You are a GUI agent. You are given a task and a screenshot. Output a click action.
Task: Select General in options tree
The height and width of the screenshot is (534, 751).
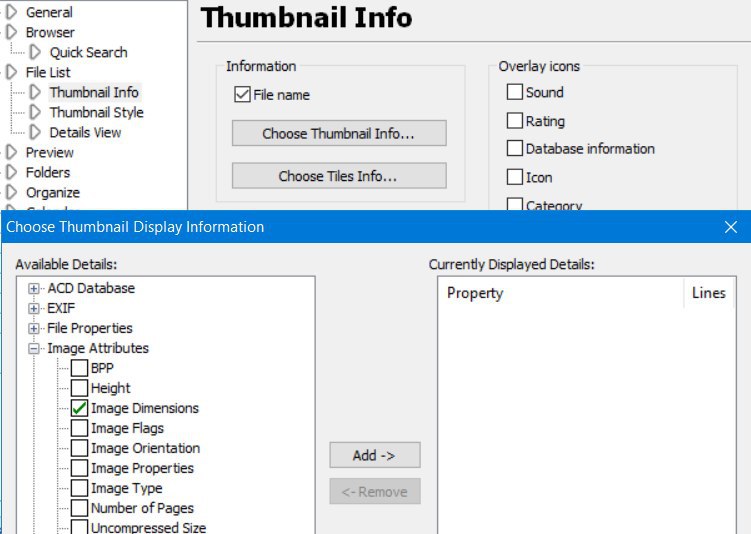coord(49,12)
